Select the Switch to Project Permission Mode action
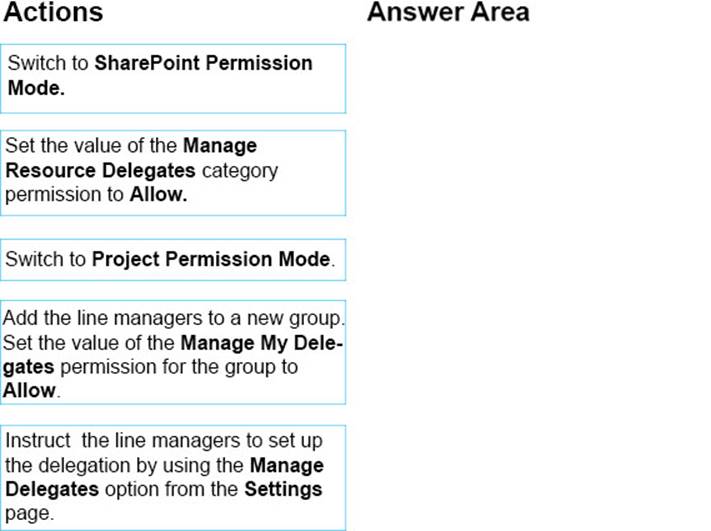 pyautogui.click(x=173, y=260)
